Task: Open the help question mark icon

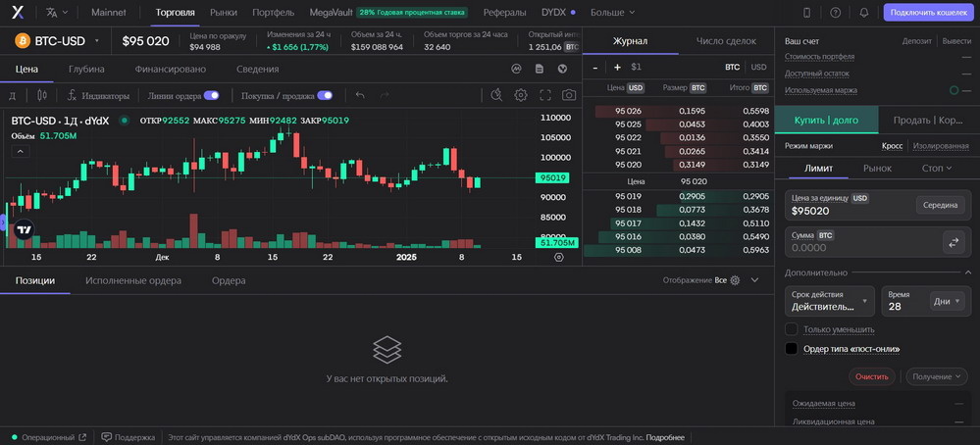Action: [x=835, y=13]
